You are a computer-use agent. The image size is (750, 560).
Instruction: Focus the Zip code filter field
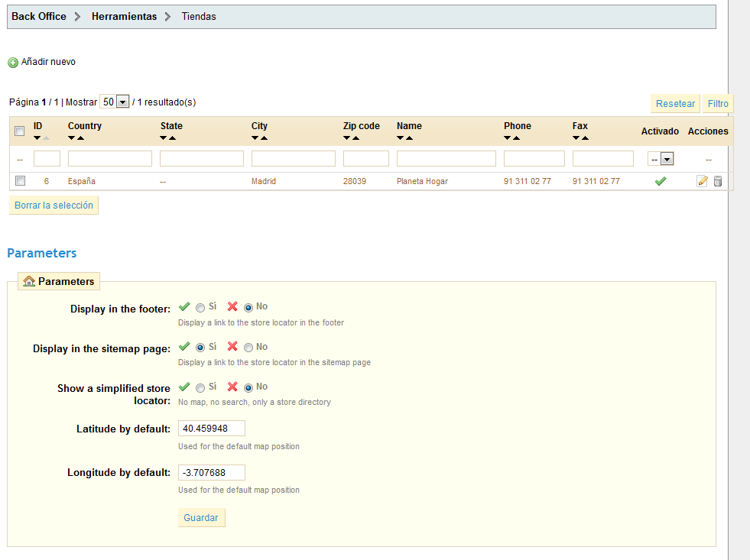coord(366,159)
